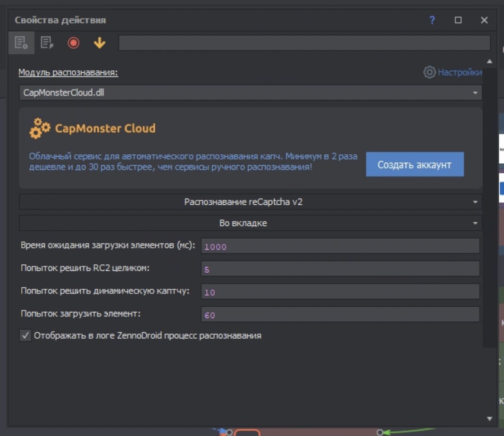Expand the Распознавание reCaptcha v2 dropdown

tap(251, 202)
